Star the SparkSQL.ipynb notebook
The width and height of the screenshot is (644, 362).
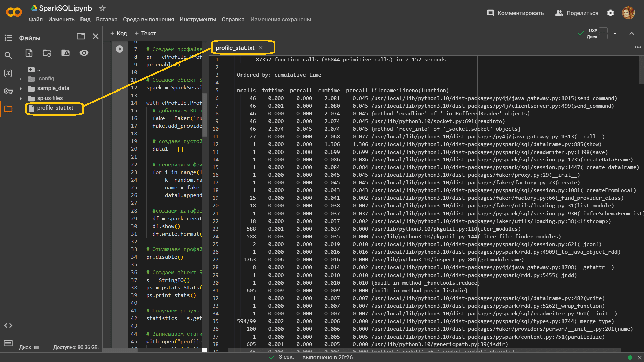point(102,8)
